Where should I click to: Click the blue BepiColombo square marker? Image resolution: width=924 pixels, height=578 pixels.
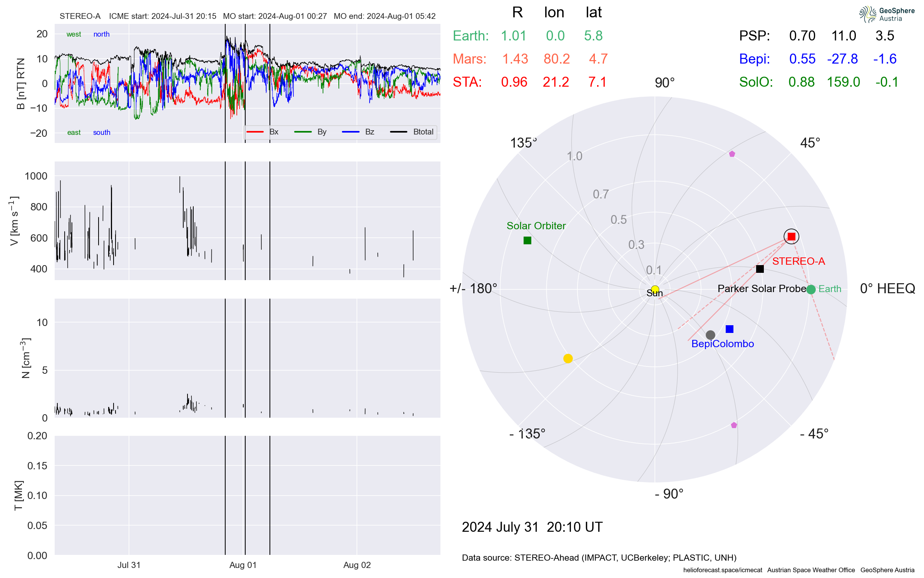(x=729, y=329)
